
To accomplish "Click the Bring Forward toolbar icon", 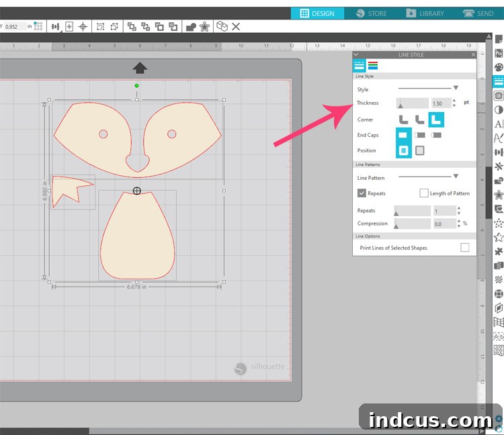I will pos(159,27).
